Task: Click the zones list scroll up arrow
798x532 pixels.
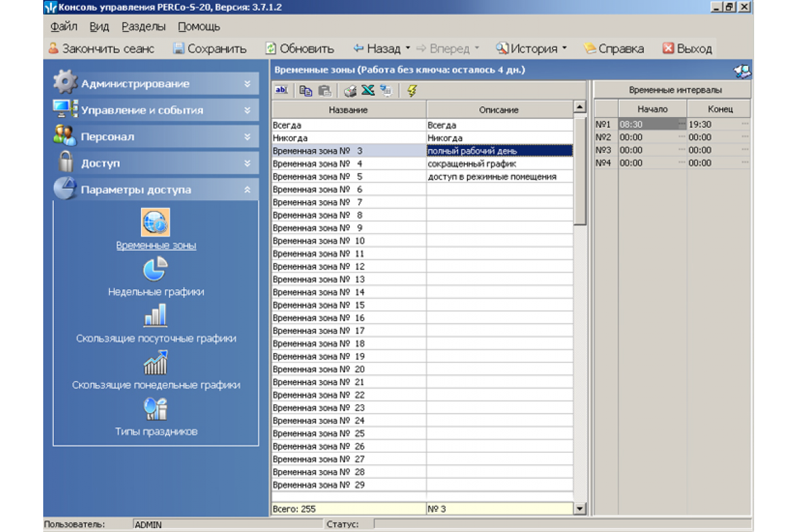Action: [580, 107]
